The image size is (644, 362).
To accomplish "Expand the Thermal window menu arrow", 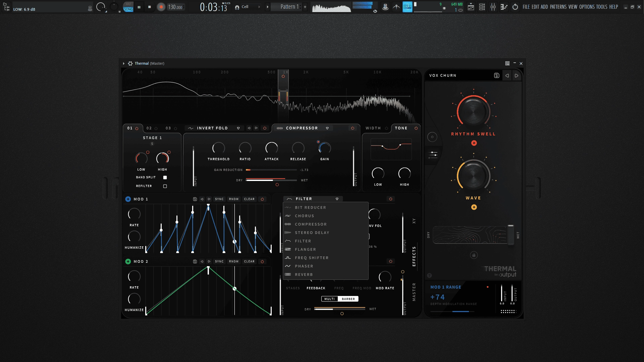I will [x=124, y=63].
